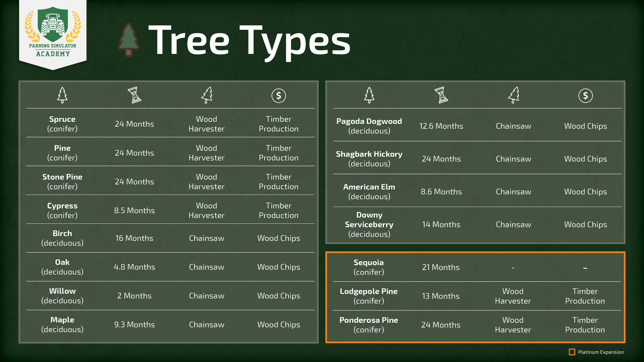This screenshot has width=644, height=362.
Task: Click the hourglass growth time icon, left table
Action: coord(134,95)
